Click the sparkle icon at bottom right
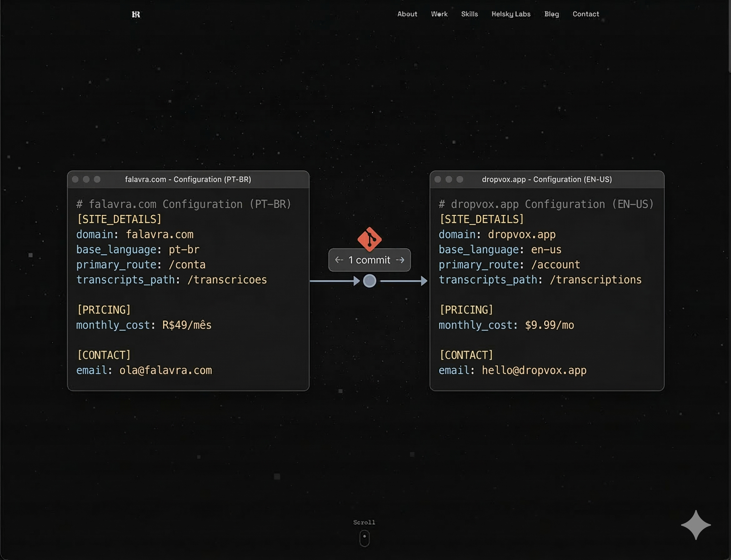Viewport: 731px width, 560px height. tap(695, 525)
